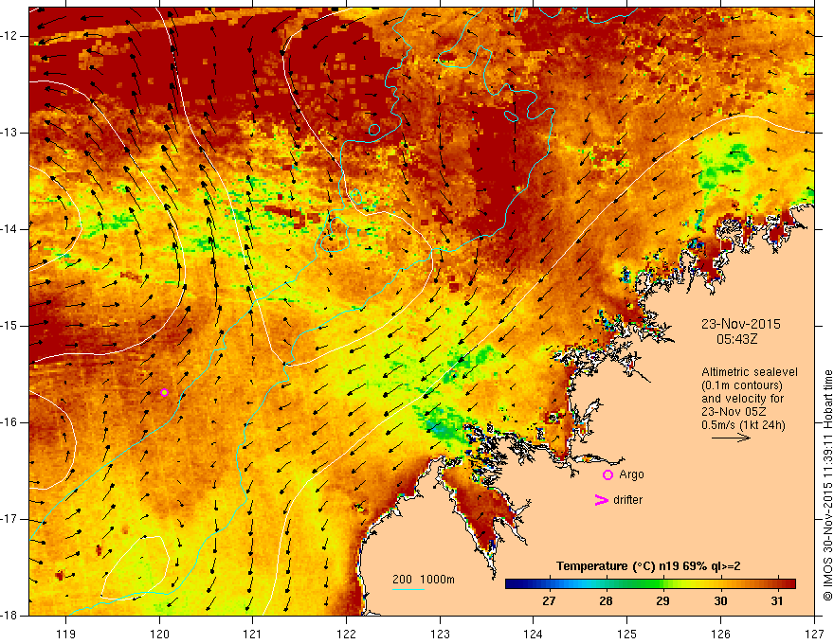The image size is (834, 644).
Task: Click the magenta Argo float circle on the map
Action: coord(164,393)
